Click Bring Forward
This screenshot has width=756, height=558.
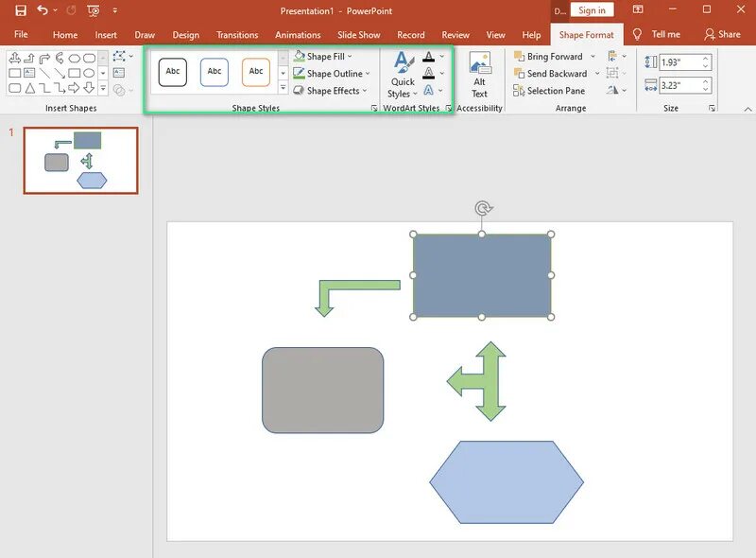tap(549, 57)
